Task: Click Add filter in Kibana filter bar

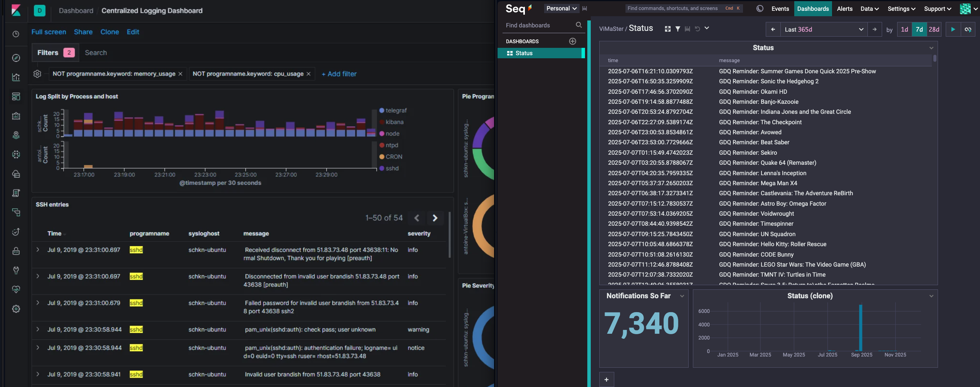Action: (339, 74)
